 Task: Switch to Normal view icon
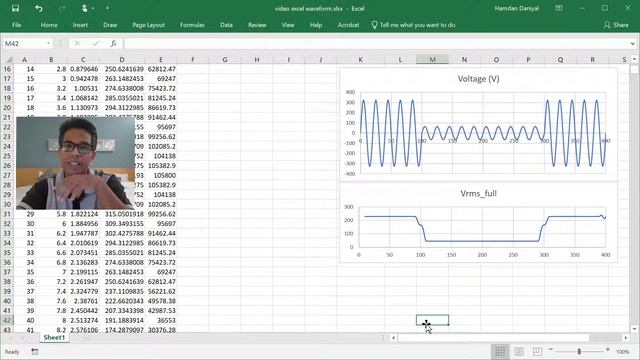pyautogui.click(x=500, y=351)
